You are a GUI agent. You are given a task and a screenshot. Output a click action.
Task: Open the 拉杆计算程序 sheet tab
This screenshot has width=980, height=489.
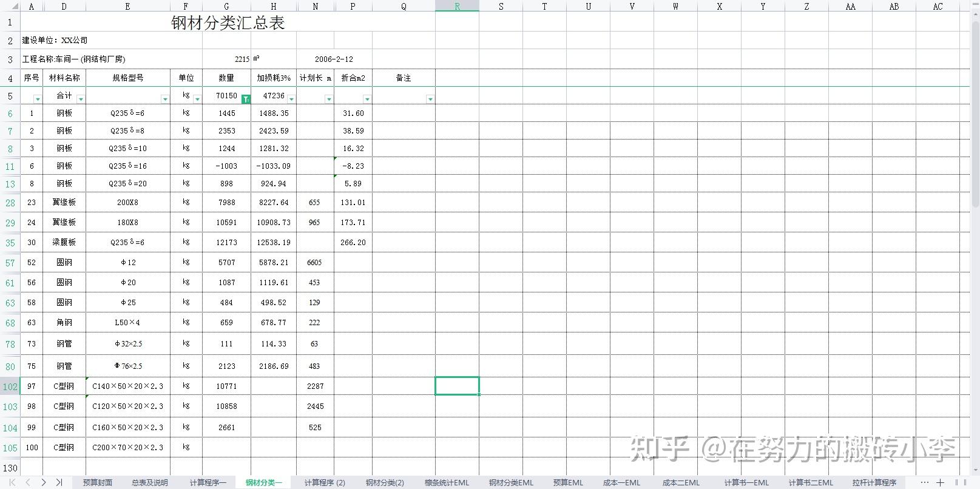click(x=874, y=482)
